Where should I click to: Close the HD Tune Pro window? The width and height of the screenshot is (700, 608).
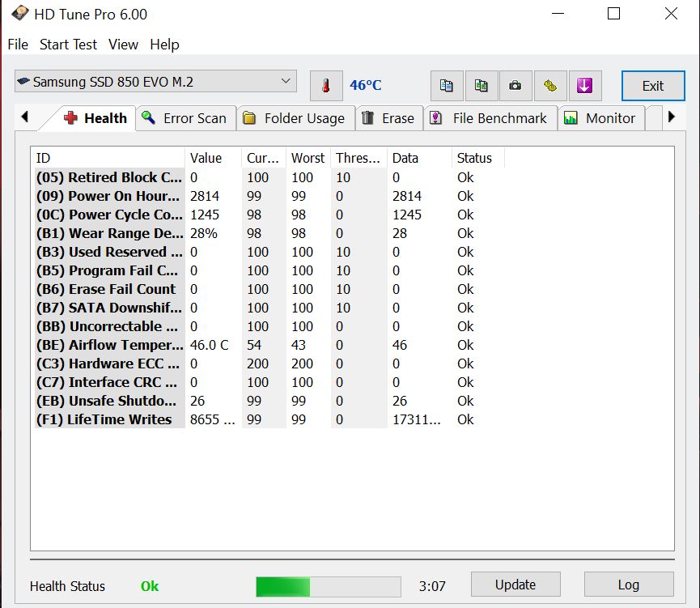point(671,14)
